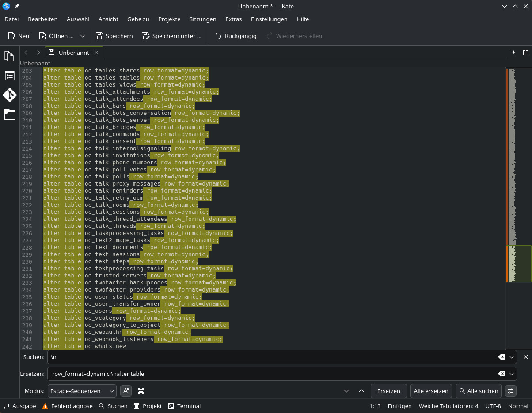Toggle case-sensitive search matching
Image resolution: width=532 pixels, height=413 pixels.
point(126,391)
